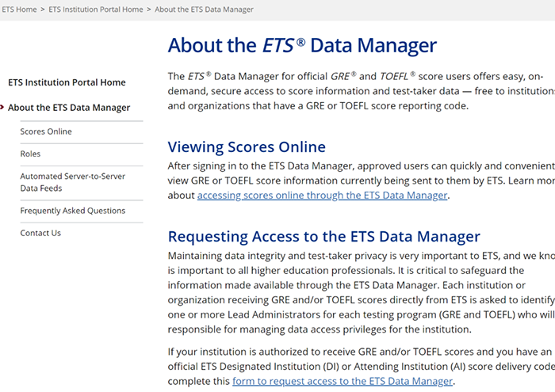Open the form to request access link
The width and height of the screenshot is (555, 392).
click(342, 381)
